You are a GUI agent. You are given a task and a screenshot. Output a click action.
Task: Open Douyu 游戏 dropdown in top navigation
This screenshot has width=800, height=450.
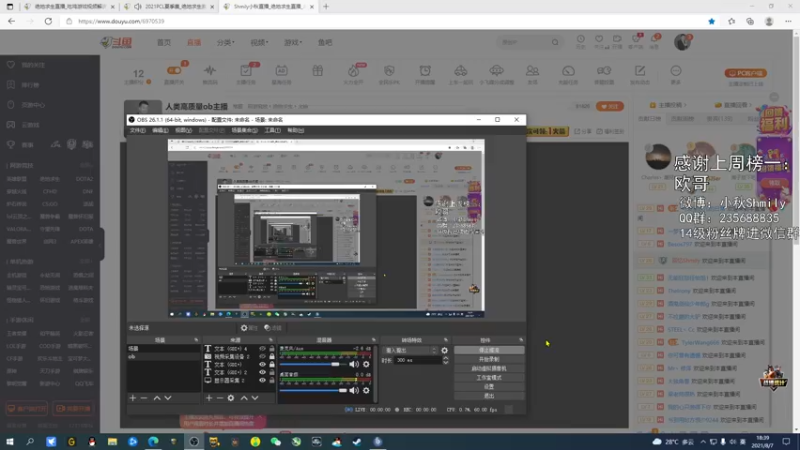pos(293,42)
